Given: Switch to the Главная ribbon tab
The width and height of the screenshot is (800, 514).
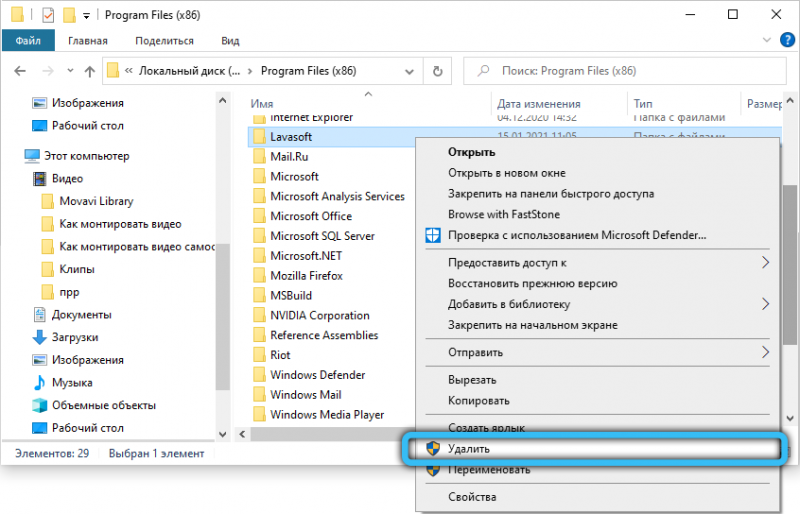Looking at the screenshot, I should (x=88, y=41).
